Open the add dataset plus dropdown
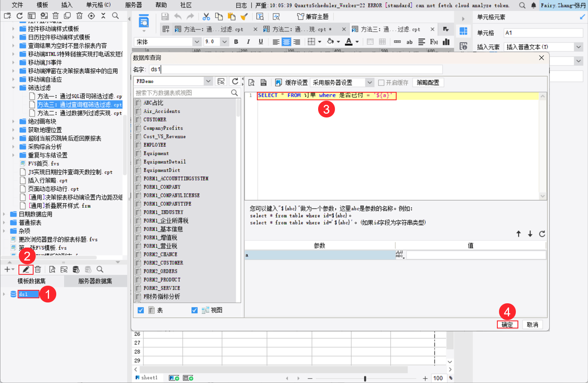The image size is (588, 383). [9, 269]
